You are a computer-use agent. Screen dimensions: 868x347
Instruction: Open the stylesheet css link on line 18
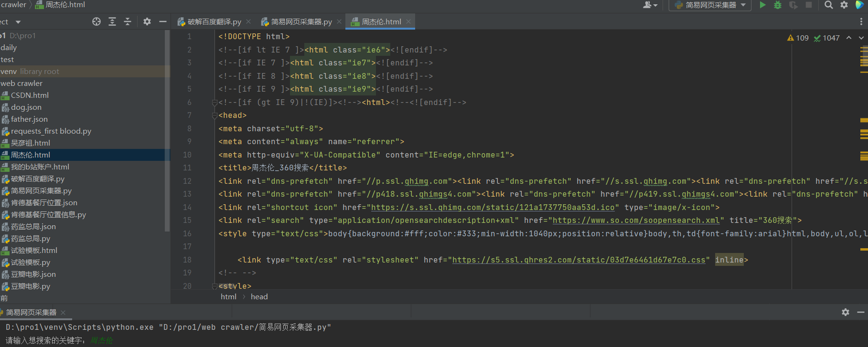579,260
